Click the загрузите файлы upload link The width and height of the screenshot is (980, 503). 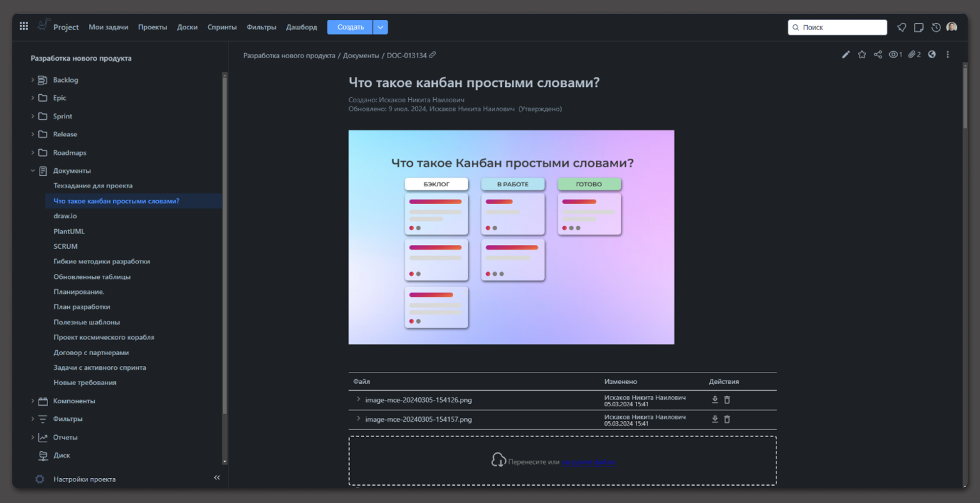pos(589,462)
